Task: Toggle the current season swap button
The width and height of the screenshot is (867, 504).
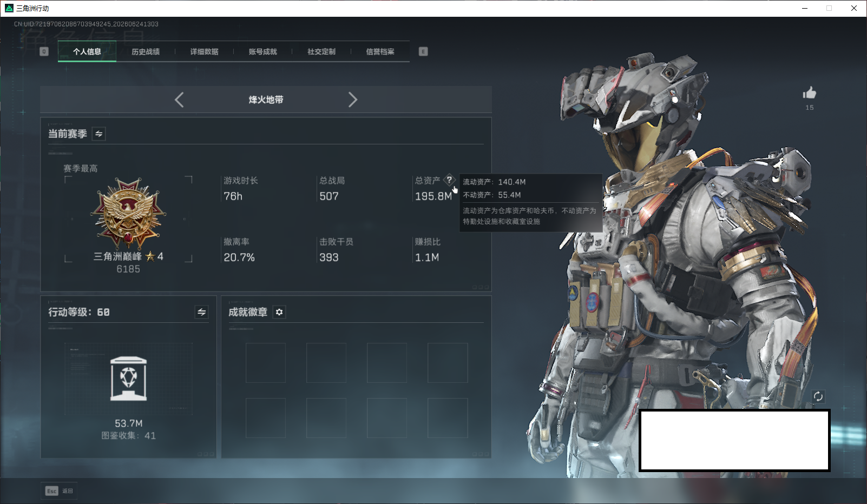Action: (99, 134)
